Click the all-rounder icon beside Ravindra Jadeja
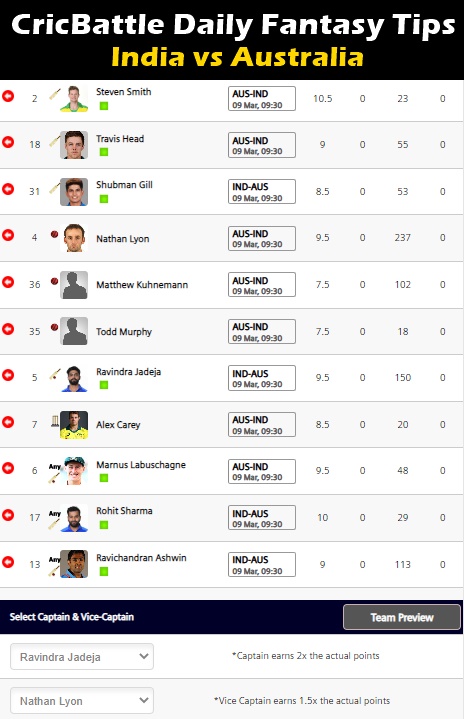Screen dimensions: 464x719 [x=55, y=374]
